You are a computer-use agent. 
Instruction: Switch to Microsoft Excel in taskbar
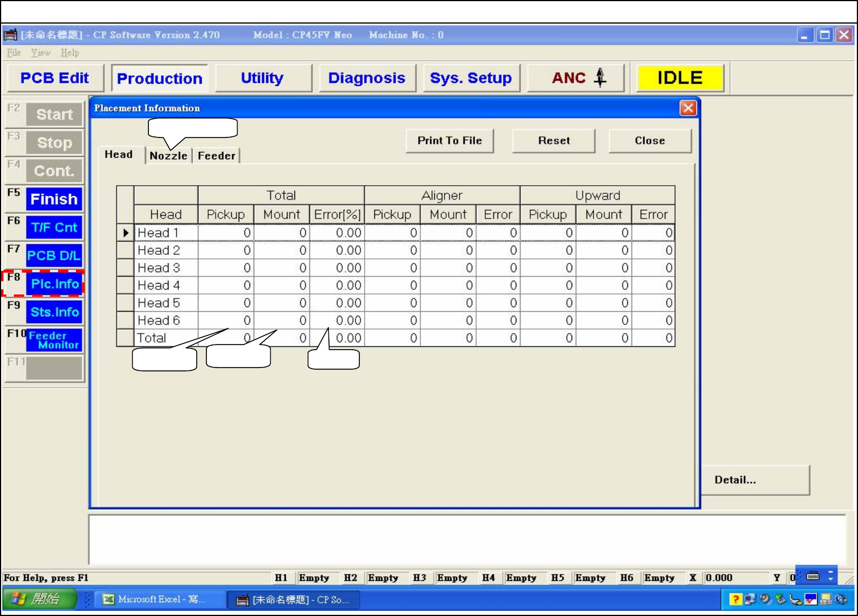pyautogui.click(x=155, y=599)
